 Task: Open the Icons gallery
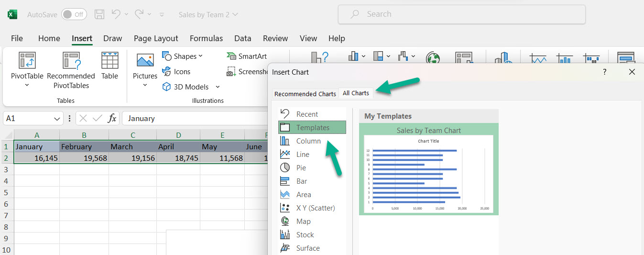point(176,72)
